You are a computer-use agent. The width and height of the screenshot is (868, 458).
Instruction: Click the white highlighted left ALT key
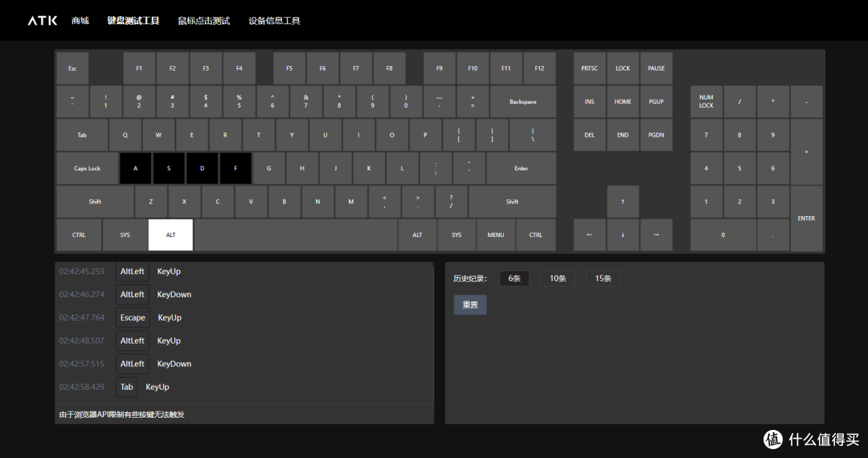coord(170,235)
